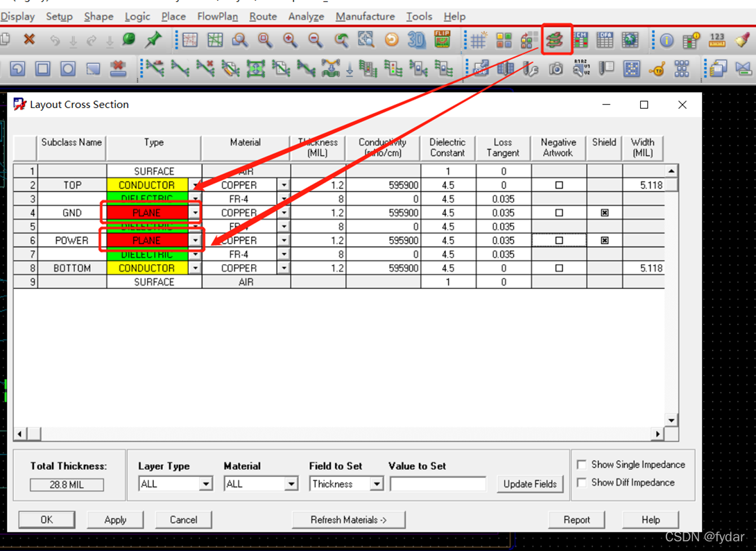The height and width of the screenshot is (551, 756).
Task: Open Material dropdown in row 7
Action: coord(284,254)
